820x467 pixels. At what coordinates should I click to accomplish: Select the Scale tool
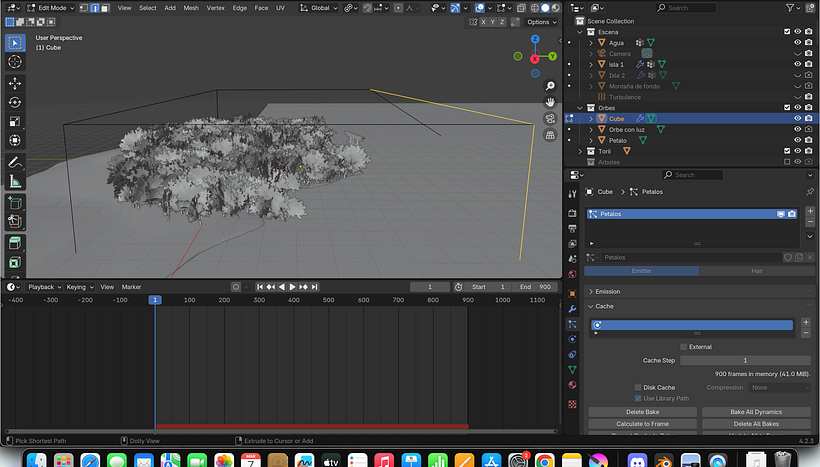click(x=15, y=121)
